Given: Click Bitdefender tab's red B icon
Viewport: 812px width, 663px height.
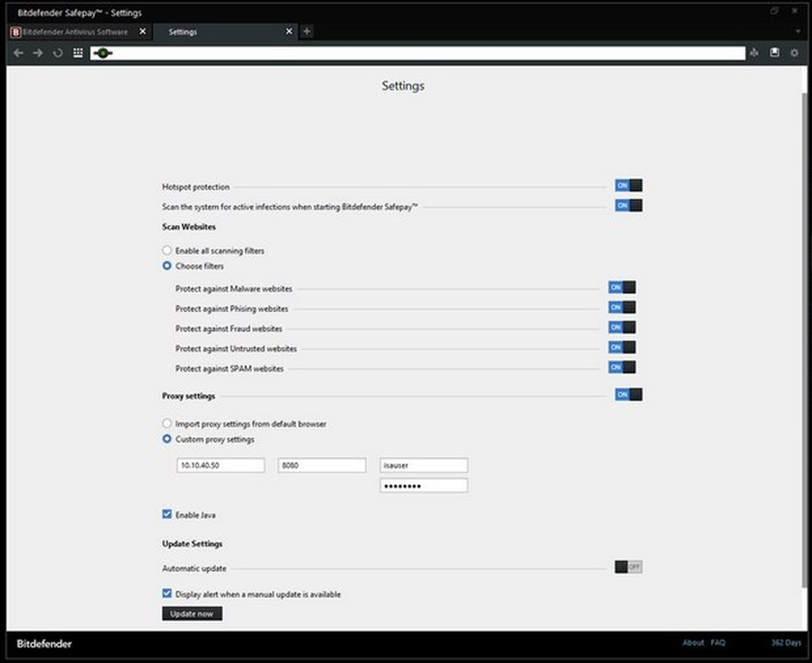Looking at the screenshot, I should pyautogui.click(x=16, y=32).
